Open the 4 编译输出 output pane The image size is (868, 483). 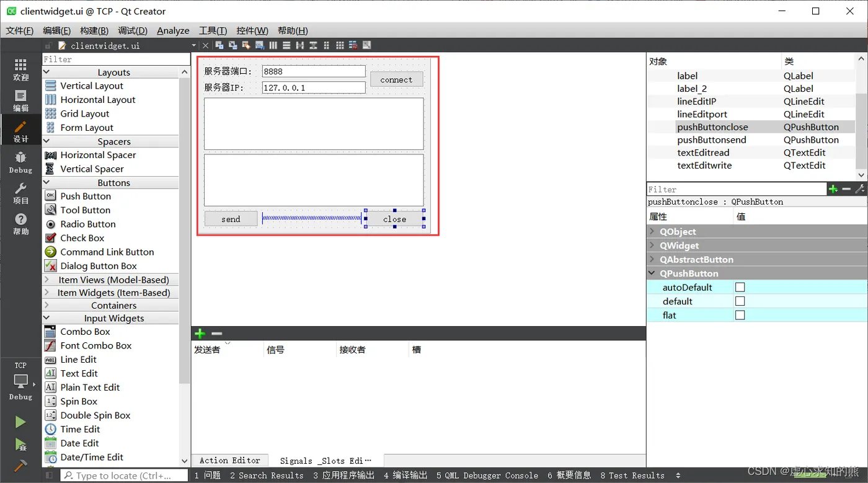click(x=405, y=476)
